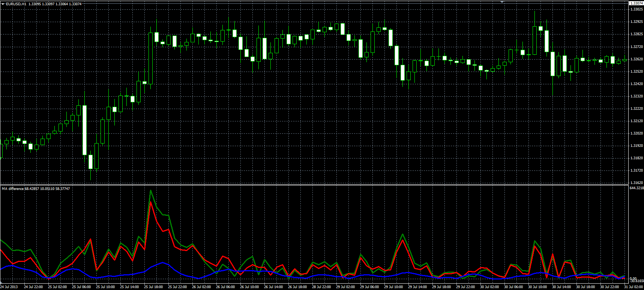Click time axis label 31 Jul 02:00
The width and height of the screenshot is (644, 290).
(634, 287)
